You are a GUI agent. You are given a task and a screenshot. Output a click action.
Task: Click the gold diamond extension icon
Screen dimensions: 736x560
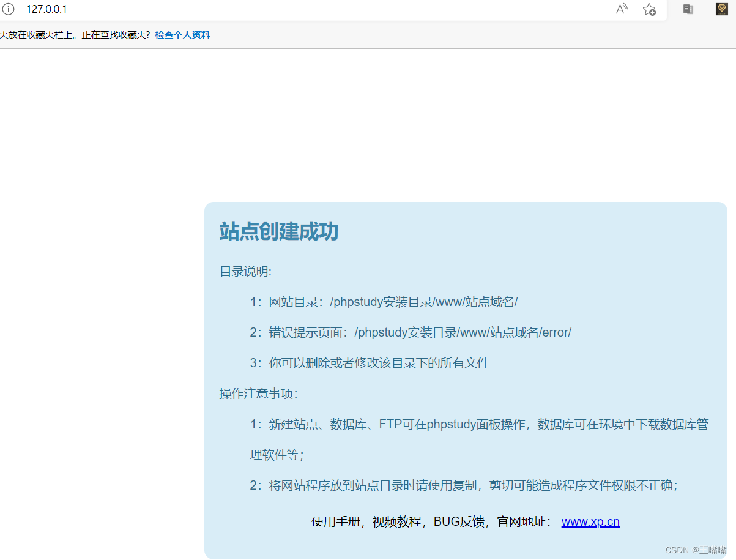(722, 9)
